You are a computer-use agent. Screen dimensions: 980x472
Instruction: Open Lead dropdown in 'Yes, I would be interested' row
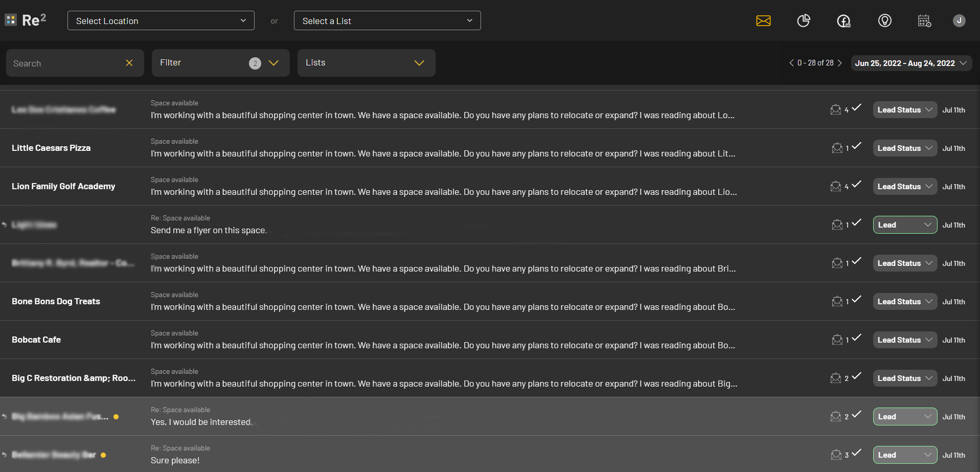pyautogui.click(x=905, y=417)
